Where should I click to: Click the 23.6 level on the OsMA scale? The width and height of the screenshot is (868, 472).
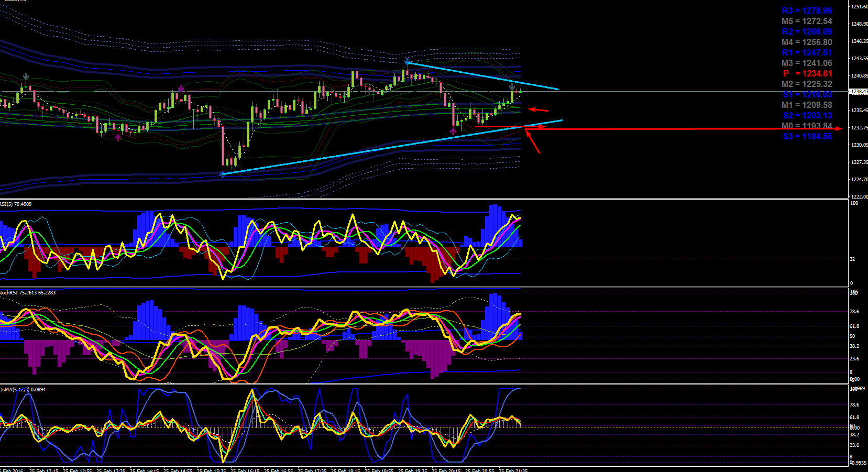(x=854, y=445)
